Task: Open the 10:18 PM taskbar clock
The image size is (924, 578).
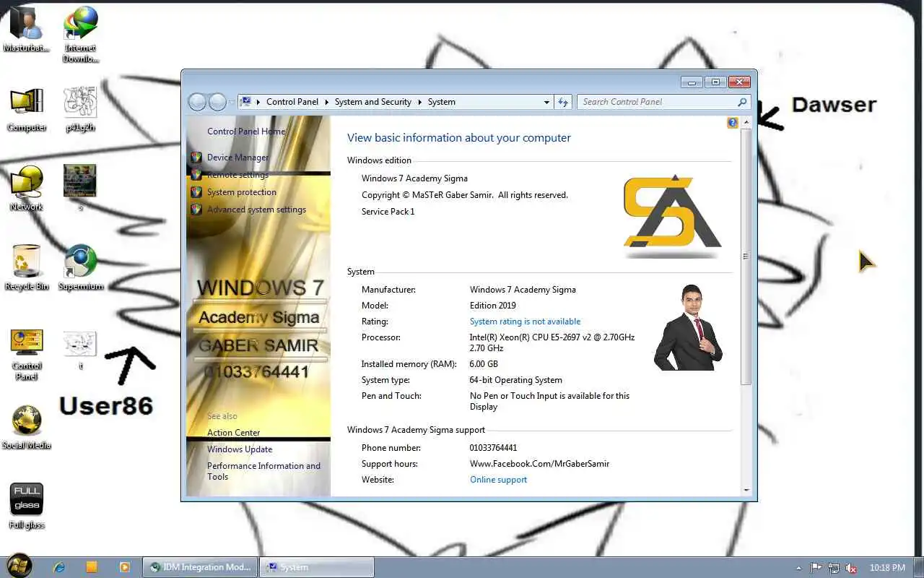Action: coord(887,568)
